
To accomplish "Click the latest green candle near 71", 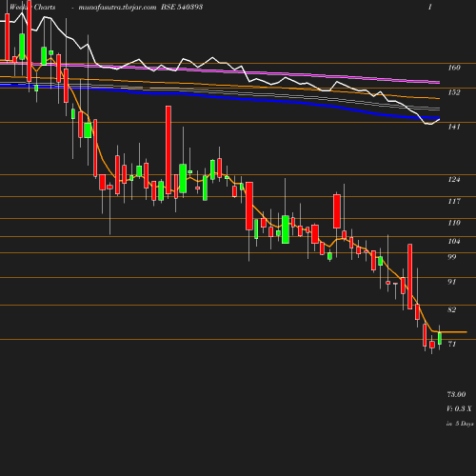I will pyautogui.click(x=440, y=338).
